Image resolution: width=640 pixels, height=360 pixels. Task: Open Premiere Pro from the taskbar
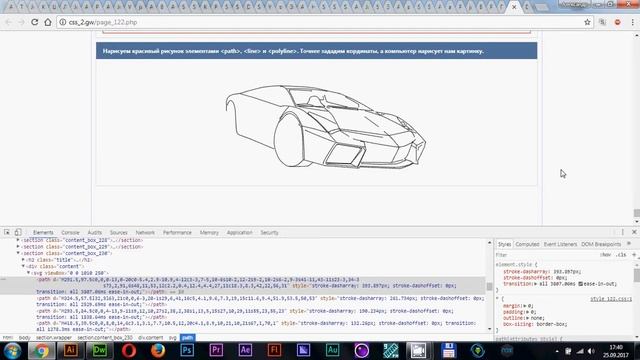[216, 350]
